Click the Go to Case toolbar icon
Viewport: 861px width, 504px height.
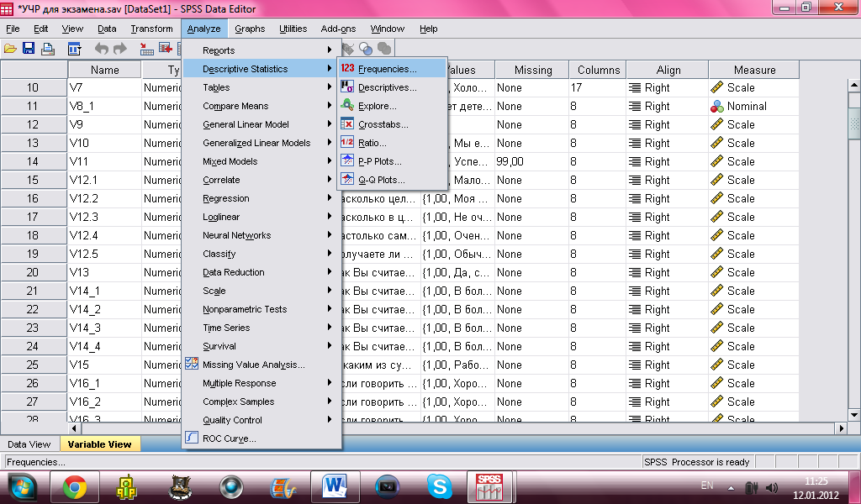pos(146,49)
